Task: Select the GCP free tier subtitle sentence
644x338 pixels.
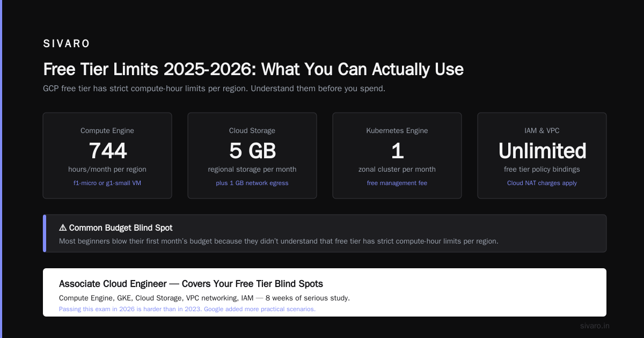Action: pos(214,89)
